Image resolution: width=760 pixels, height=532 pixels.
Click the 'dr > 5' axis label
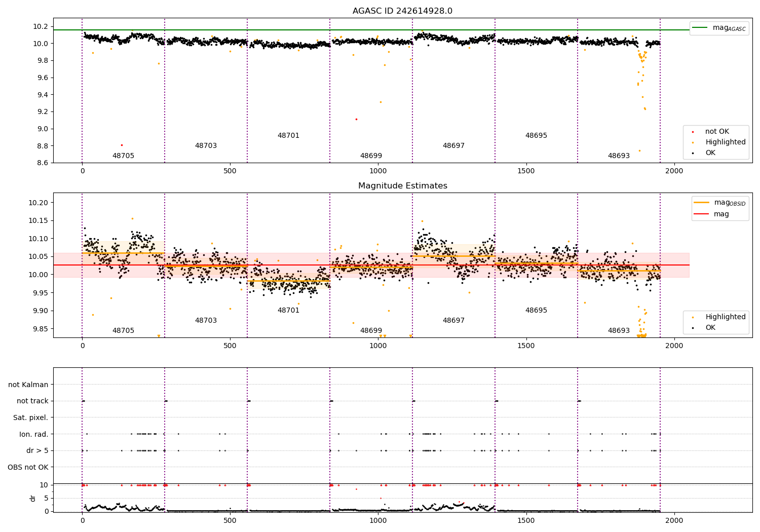click(x=37, y=450)
